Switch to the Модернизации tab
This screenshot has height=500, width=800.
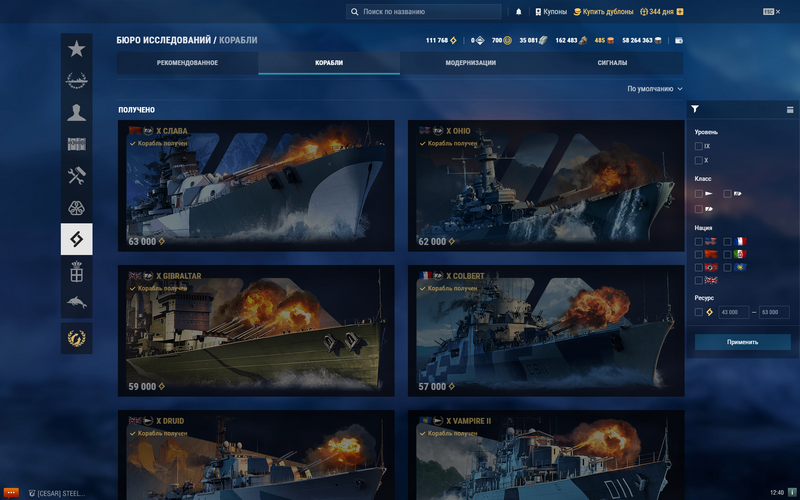coord(470,63)
